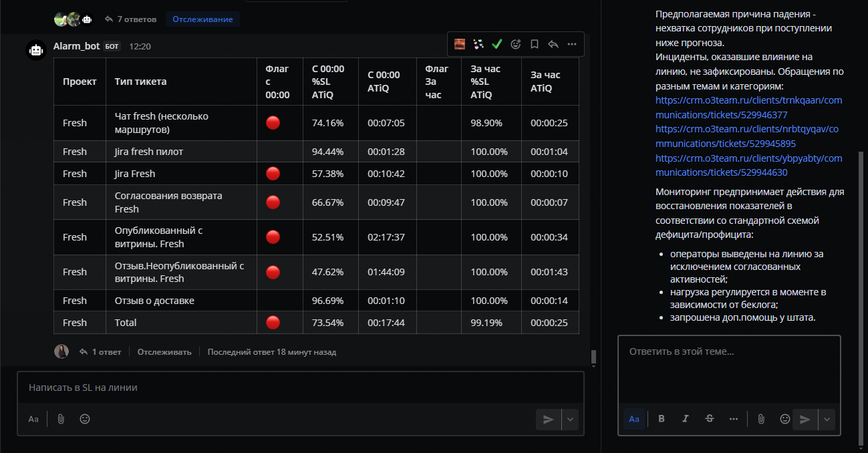Image resolution: width=868 pixels, height=453 pixels.
Task: Toggle bold formatting in the thread reply
Action: (x=662, y=419)
